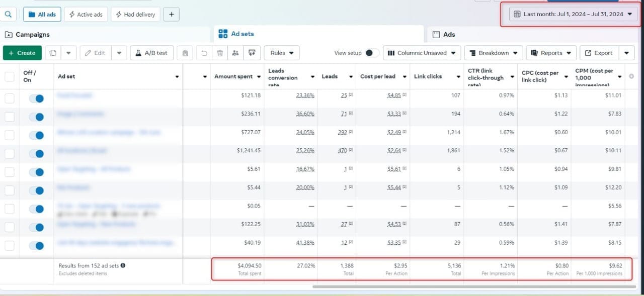Viewport: 644px width, 296px height.
Task: Switch to the Ads tab
Action: tap(449, 35)
